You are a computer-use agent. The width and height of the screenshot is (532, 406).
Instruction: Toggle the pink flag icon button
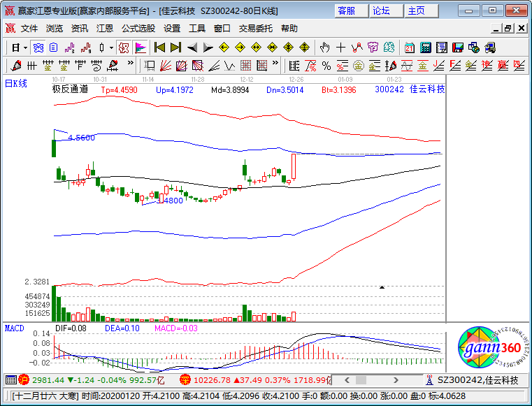tap(140, 48)
